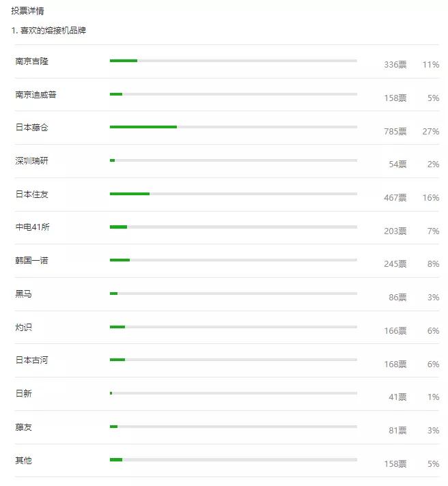The image size is (448, 486).
Task: Click the 467票 vote count
Action: pos(395,198)
